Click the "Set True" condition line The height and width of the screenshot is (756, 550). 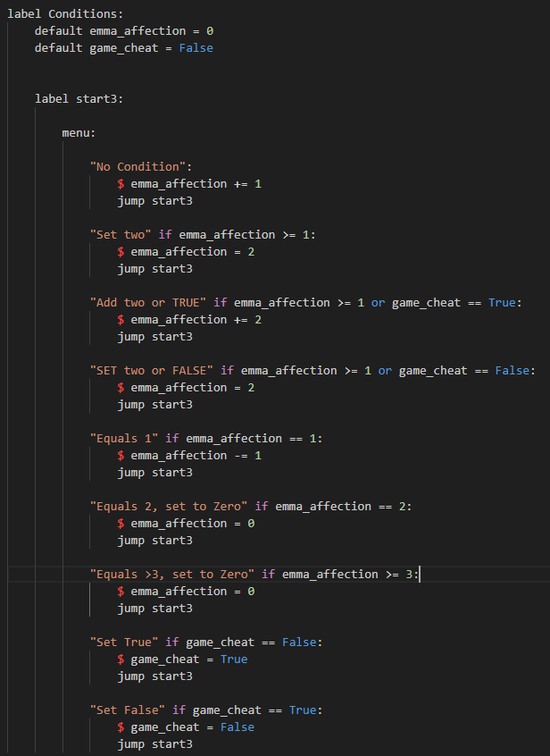tap(206, 643)
